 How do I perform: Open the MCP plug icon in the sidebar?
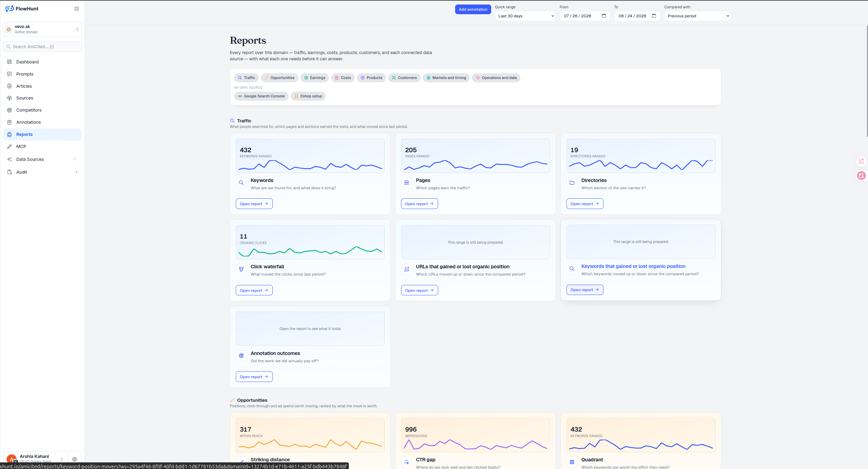pyautogui.click(x=9, y=147)
